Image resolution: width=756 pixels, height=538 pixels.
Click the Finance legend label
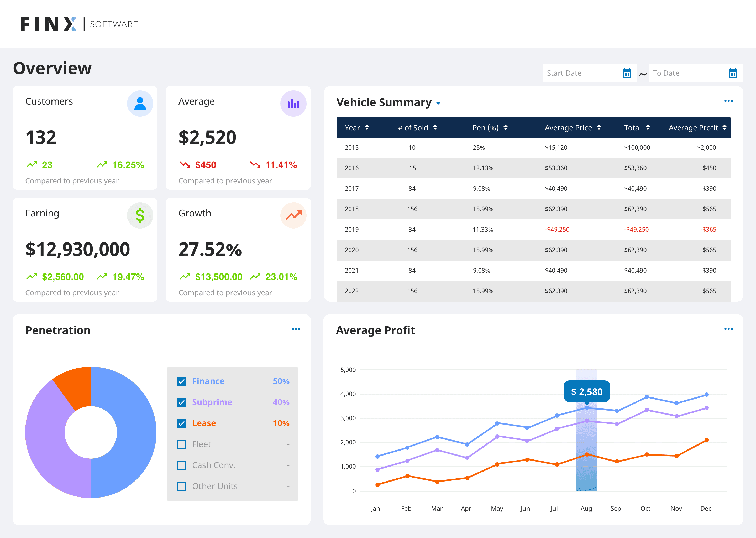(208, 381)
